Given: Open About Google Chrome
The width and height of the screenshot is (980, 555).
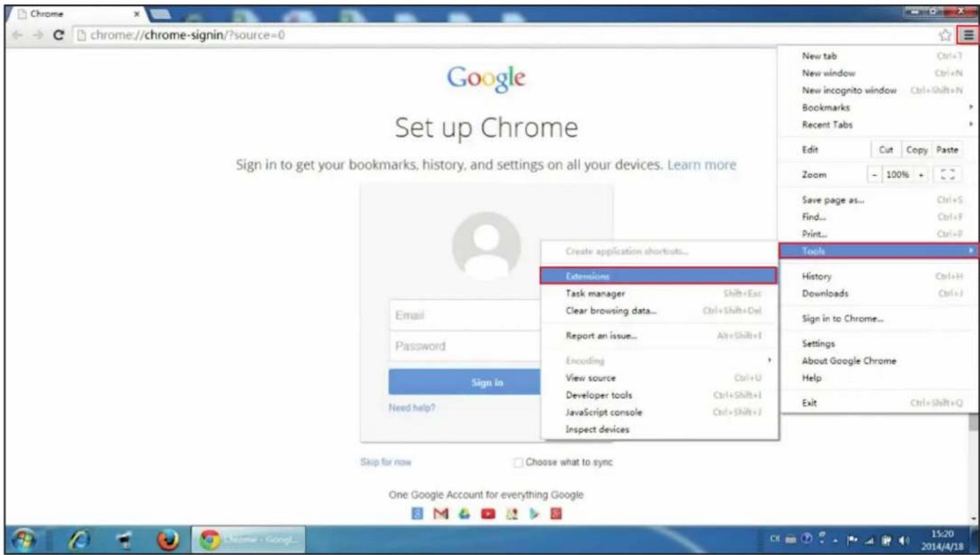Looking at the screenshot, I should tap(879, 361).
